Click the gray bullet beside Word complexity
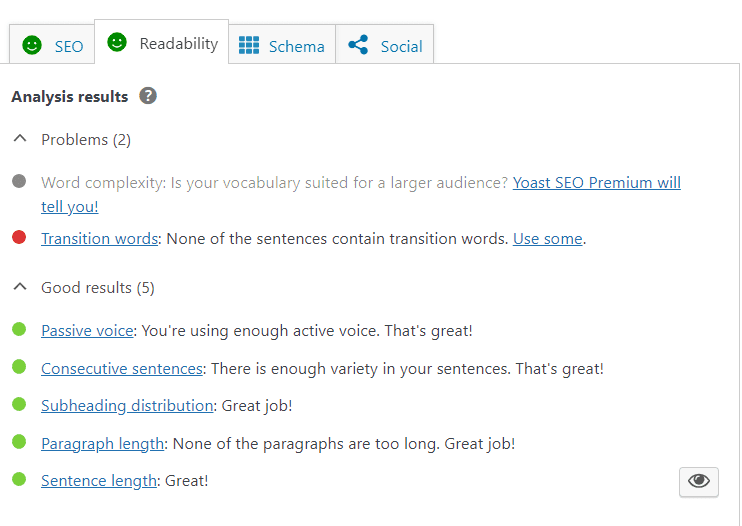Viewport: 742px width, 526px height. pos(19,181)
